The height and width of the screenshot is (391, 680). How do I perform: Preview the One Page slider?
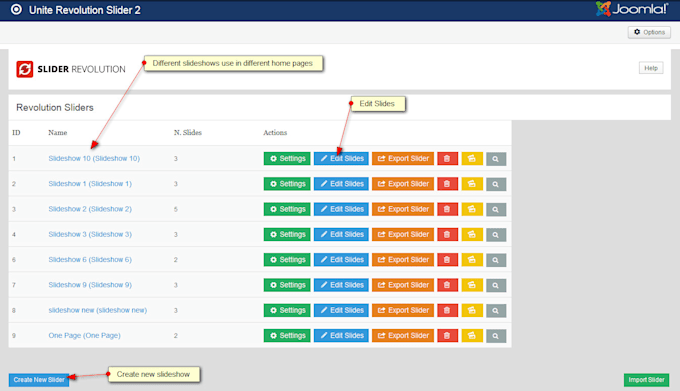(x=496, y=336)
